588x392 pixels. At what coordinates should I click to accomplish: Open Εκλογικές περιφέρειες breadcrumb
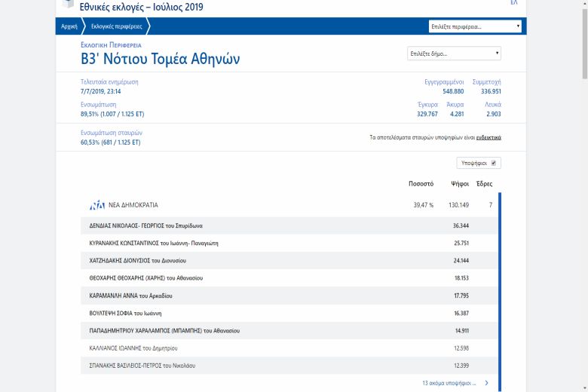click(x=117, y=26)
